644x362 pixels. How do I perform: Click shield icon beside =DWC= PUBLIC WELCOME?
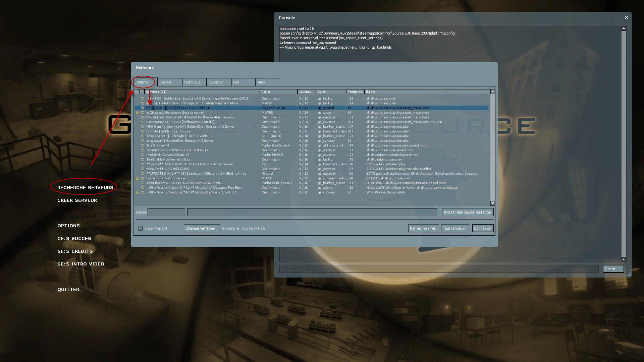click(x=143, y=169)
